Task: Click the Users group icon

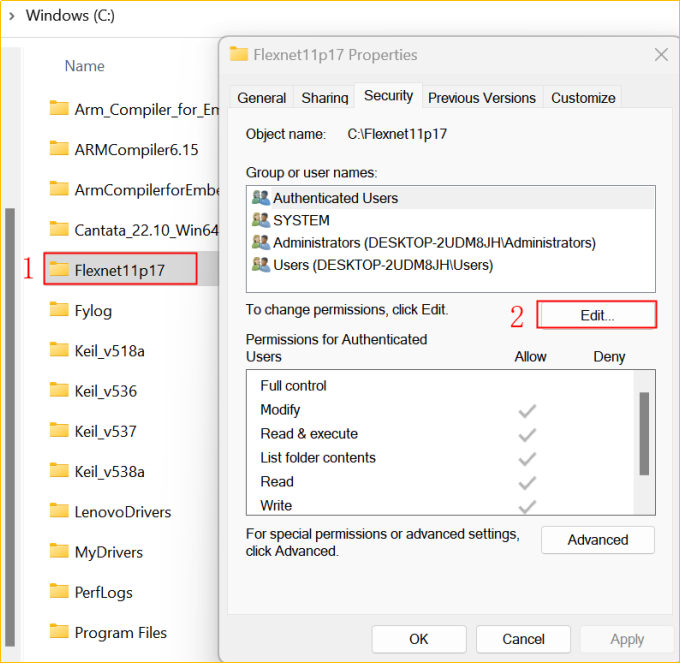Action: pyautogui.click(x=261, y=265)
